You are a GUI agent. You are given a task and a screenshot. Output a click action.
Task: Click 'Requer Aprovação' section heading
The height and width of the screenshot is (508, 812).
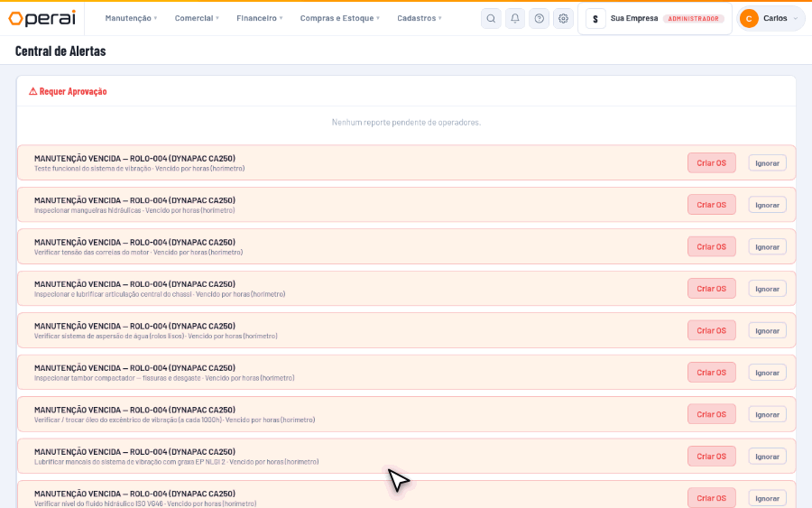click(73, 92)
